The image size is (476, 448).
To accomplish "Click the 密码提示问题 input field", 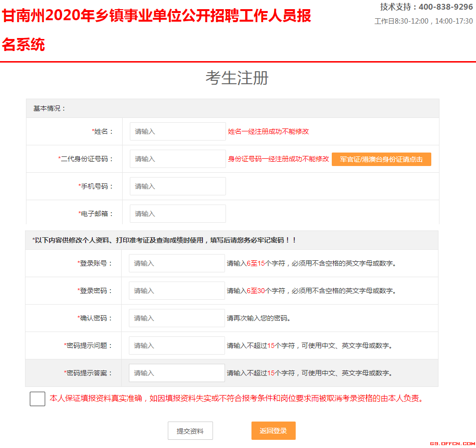I will click(x=176, y=346).
